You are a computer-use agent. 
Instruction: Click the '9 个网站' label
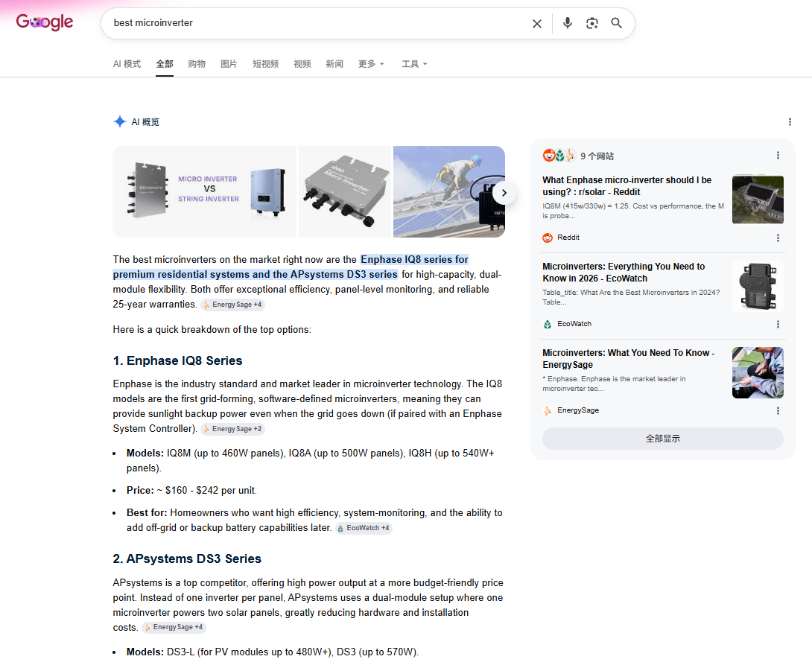point(597,156)
